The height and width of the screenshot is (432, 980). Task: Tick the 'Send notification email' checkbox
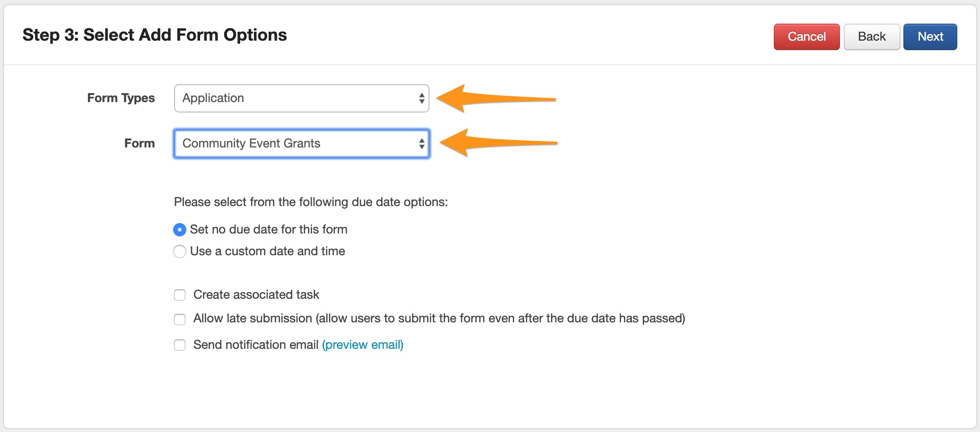pyautogui.click(x=180, y=345)
